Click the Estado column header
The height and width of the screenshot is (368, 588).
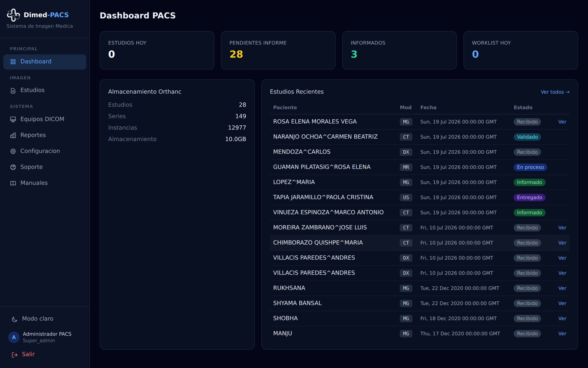click(x=523, y=107)
